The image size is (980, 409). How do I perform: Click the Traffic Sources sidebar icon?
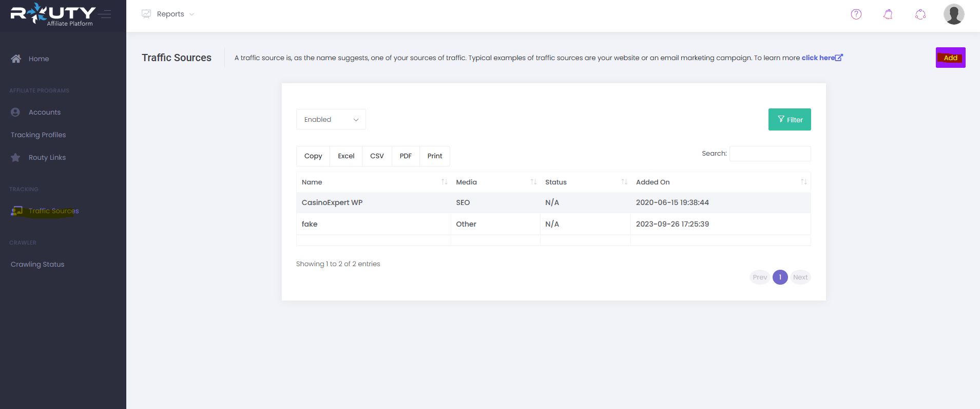tap(17, 211)
